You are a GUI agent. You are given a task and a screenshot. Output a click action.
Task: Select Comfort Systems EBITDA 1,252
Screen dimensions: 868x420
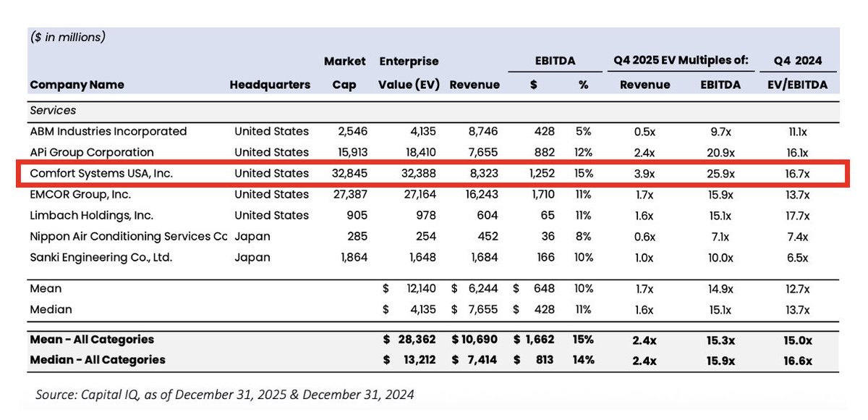point(540,174)
